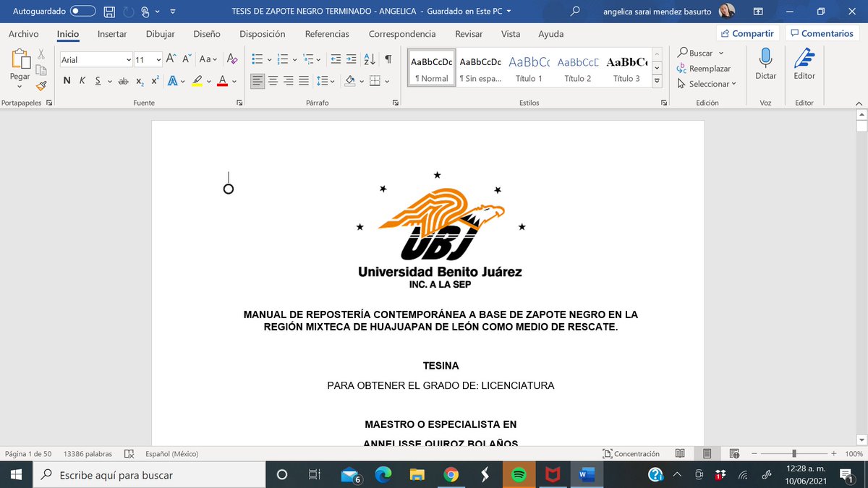Open the font name Arial dropdown

[x=129, y=60]
